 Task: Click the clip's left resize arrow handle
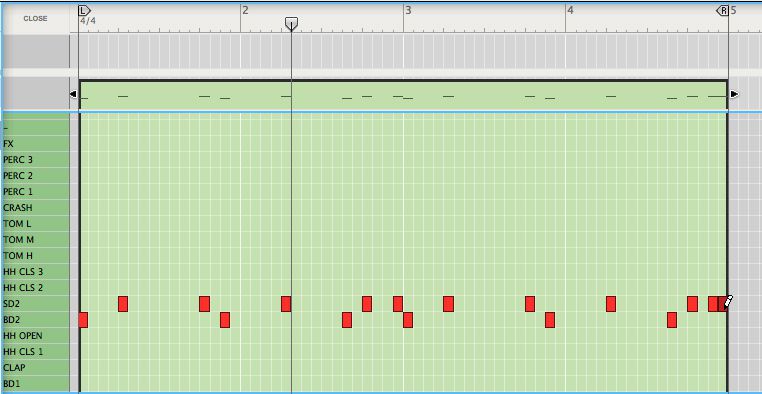coord(73,94)
